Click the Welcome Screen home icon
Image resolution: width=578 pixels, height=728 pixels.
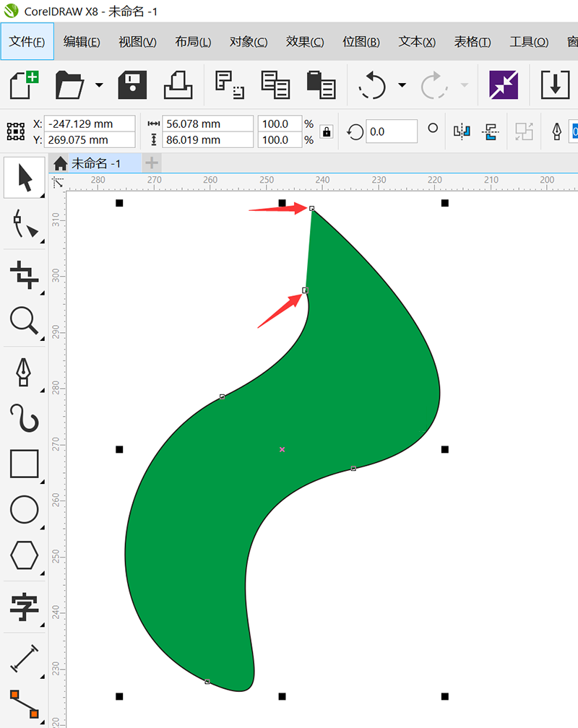(x=60, y=163)
